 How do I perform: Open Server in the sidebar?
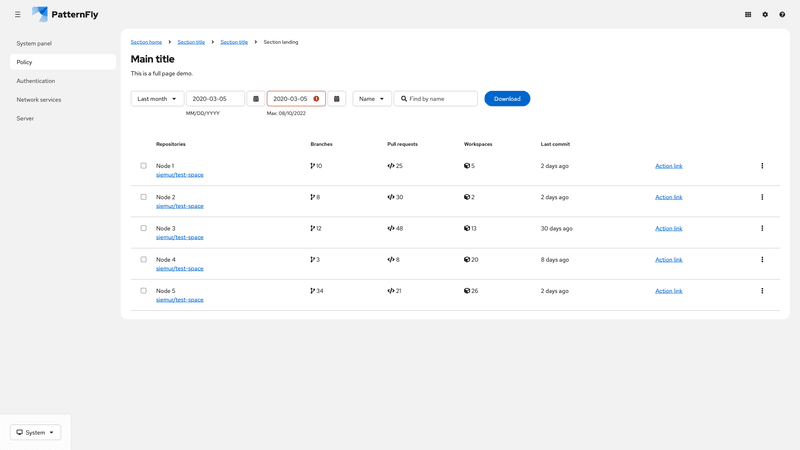(x=63, y=118)
